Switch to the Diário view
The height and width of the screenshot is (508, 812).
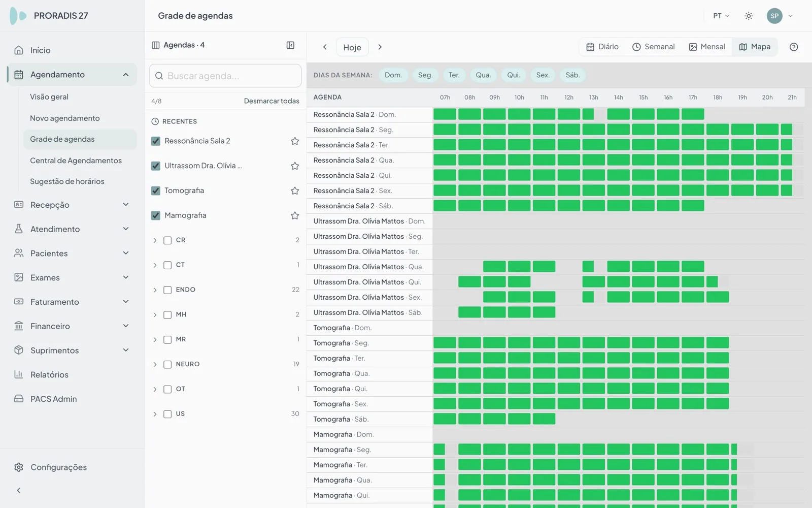click(602, 47)
